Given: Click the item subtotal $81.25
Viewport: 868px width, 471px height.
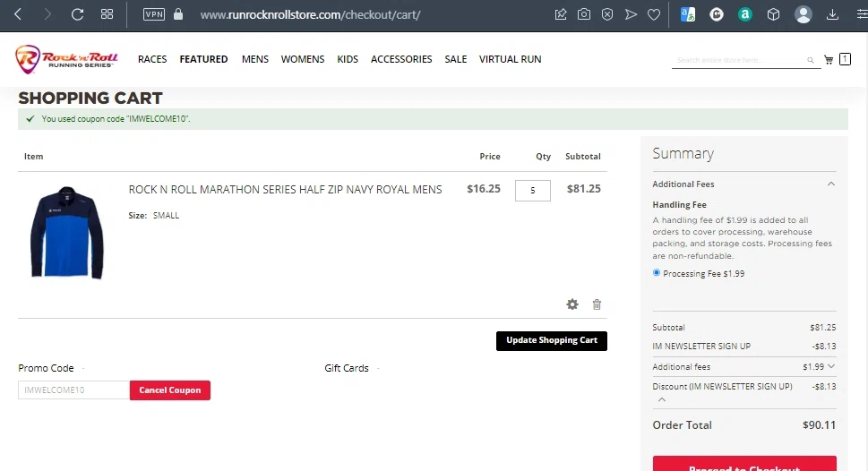Looking at the screenshot, I should (x=583, y=189).
